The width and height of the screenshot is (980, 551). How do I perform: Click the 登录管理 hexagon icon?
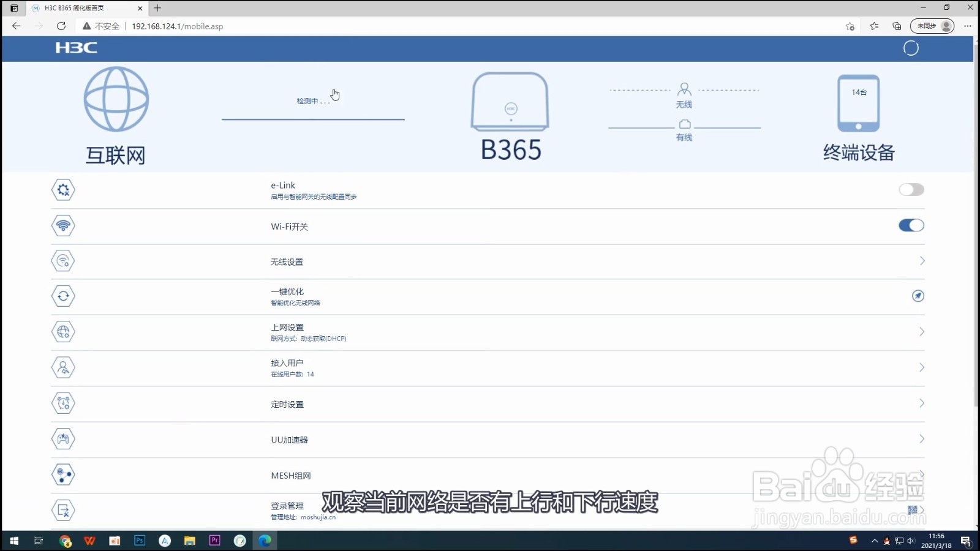tap(63, 510)
